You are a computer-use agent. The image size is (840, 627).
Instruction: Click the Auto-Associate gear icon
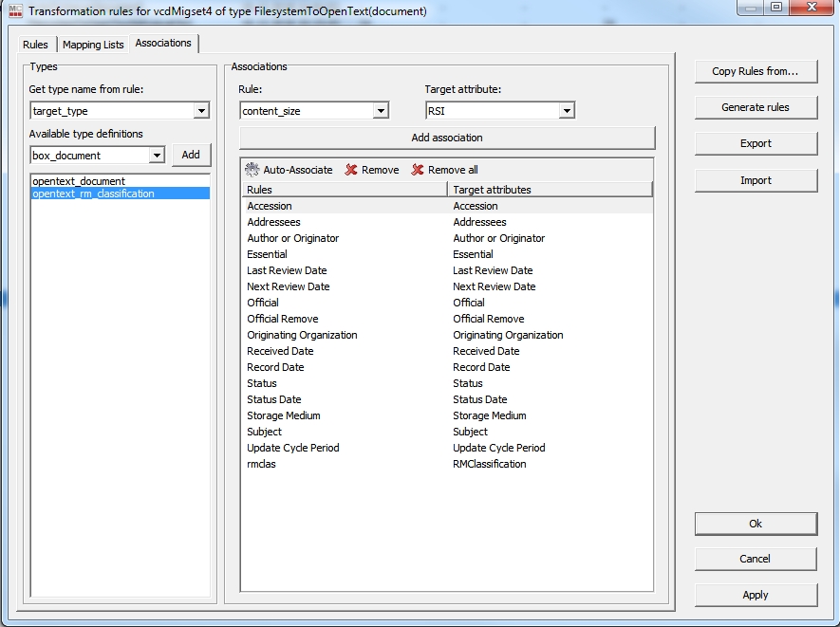tap(252, 170)
